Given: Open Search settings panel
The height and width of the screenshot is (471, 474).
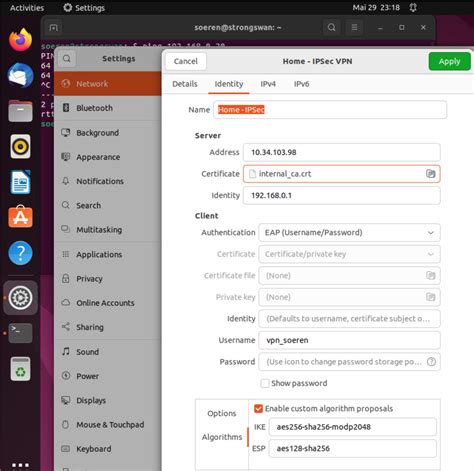Looking at the screenshot, I should tap(108, 205).
